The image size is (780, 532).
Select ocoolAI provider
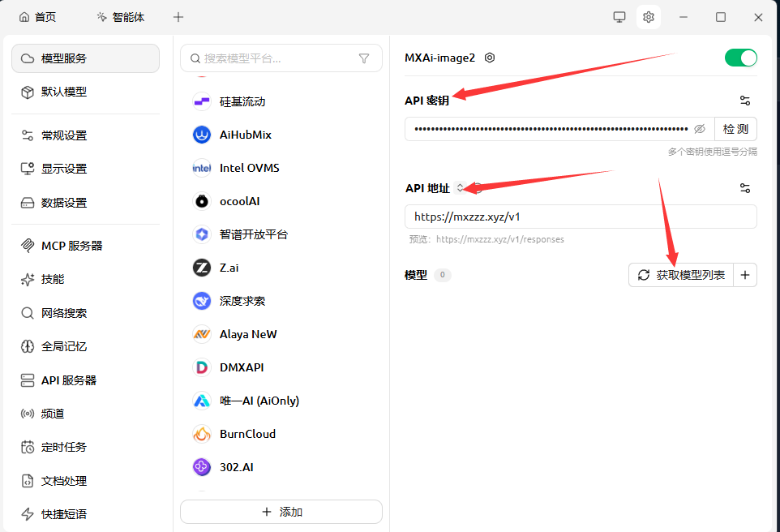tap(281, 201)
